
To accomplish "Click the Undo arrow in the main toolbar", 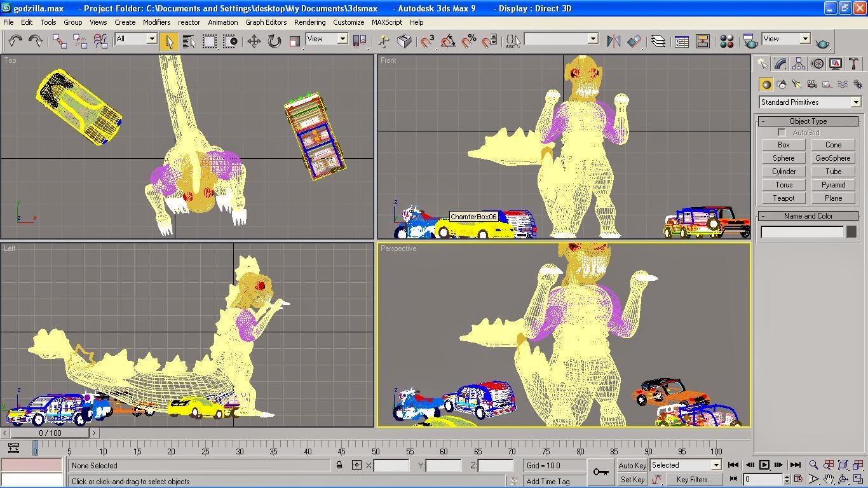I will [15, 41].
